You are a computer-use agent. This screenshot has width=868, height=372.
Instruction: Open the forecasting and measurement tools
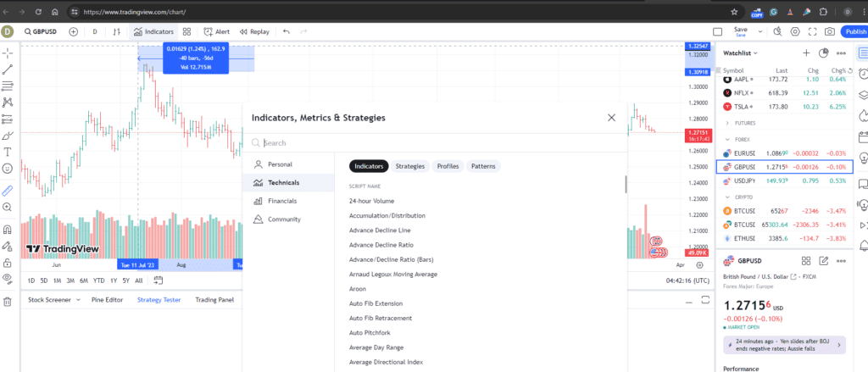(8, 119)
